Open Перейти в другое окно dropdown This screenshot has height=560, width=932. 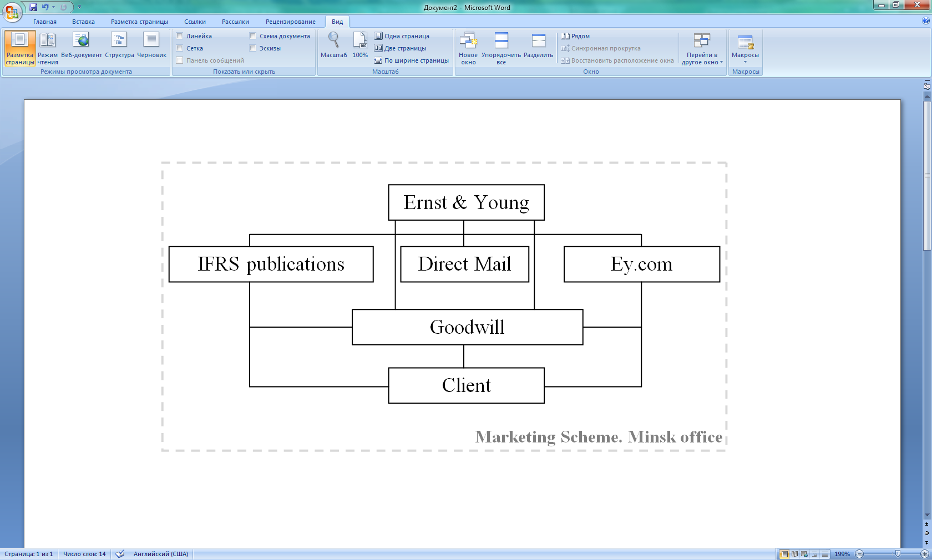(x=702, y=48)
